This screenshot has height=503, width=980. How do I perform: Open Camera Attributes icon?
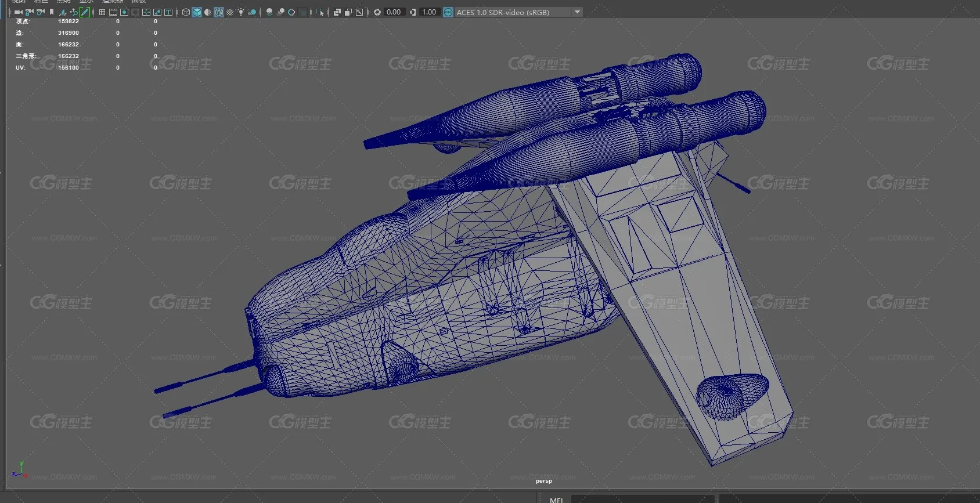(41, 12)
